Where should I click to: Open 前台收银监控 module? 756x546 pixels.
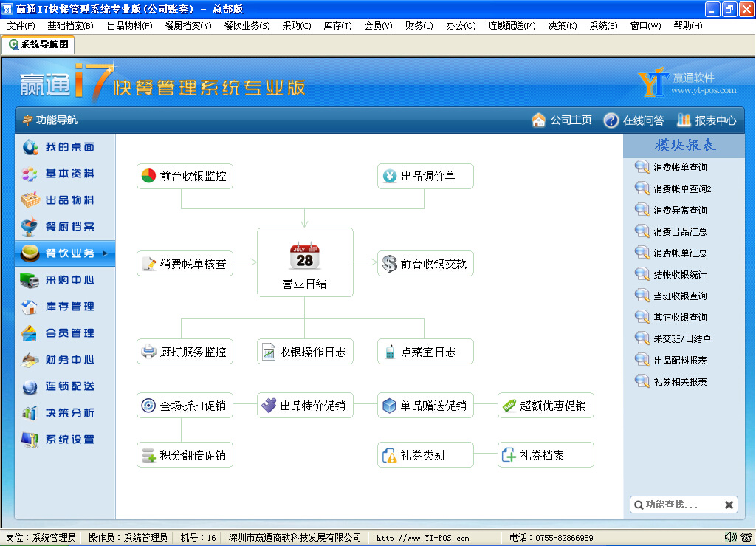185,176
